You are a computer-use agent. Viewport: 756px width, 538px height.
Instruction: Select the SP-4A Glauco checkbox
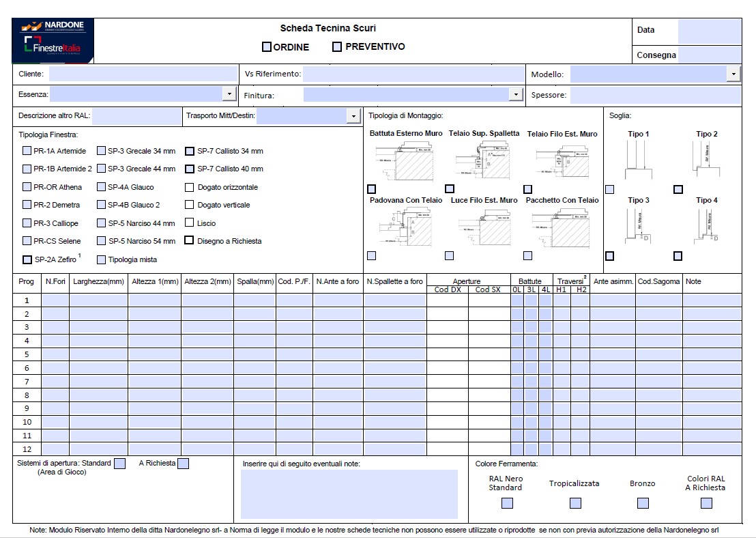tap(101, 187)
